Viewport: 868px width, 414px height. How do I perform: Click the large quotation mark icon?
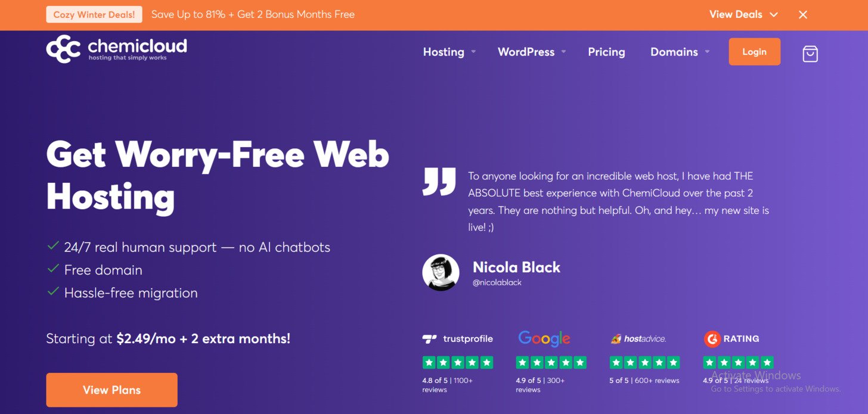[439, 182]
